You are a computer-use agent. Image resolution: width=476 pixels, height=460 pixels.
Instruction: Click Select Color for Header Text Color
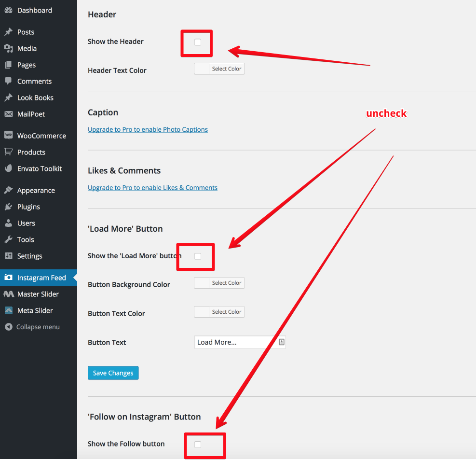tap(227, 69)
